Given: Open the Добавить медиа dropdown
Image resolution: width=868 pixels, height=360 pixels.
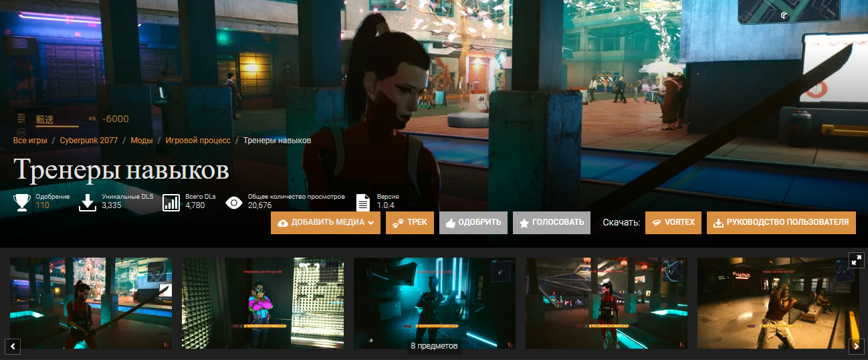Looking at the screenshot, I should [326, 222].
